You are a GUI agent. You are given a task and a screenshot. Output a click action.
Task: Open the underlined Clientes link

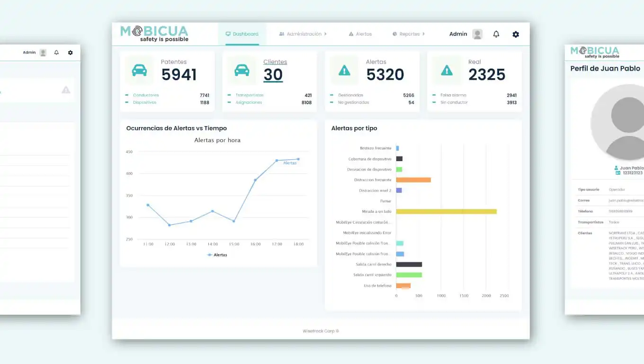coord(275,62)
